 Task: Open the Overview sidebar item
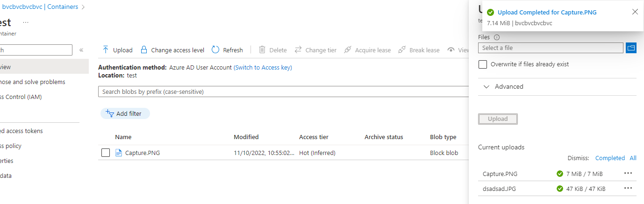coord(44,67)
